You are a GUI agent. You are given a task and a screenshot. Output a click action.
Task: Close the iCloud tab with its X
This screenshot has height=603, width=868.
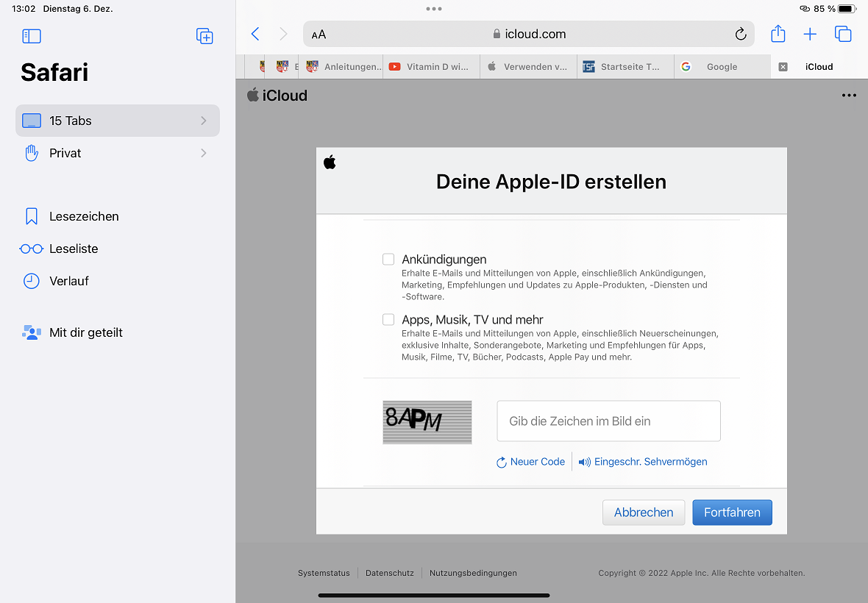click(783, 67)
